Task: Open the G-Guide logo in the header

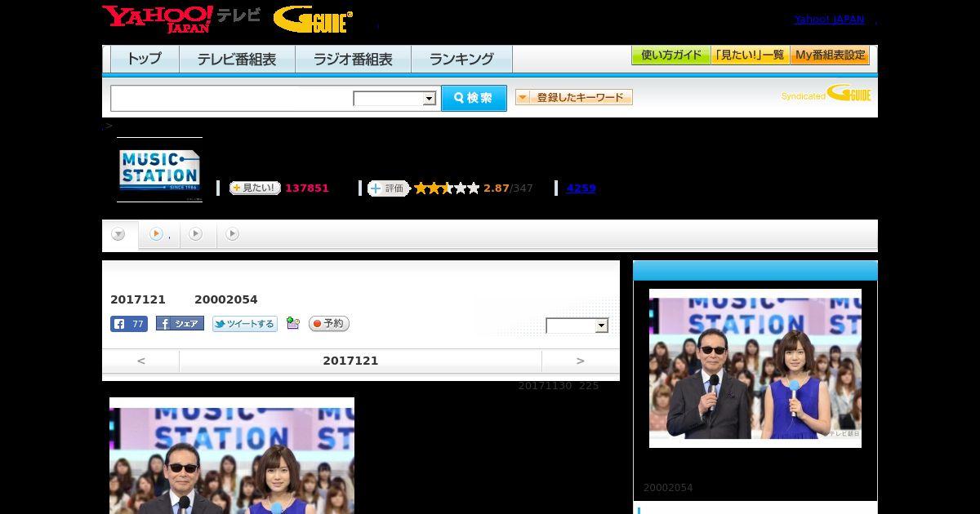Action: coord(313,20)
